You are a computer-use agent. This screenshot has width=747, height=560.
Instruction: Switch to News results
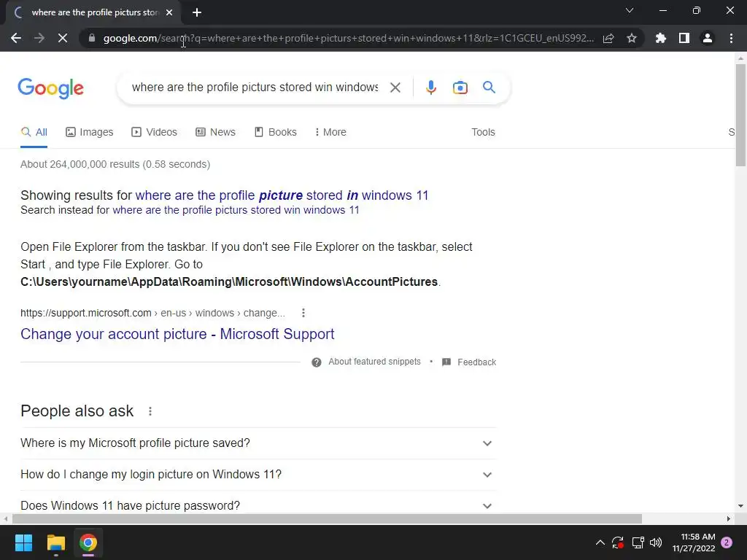[215, 132]
